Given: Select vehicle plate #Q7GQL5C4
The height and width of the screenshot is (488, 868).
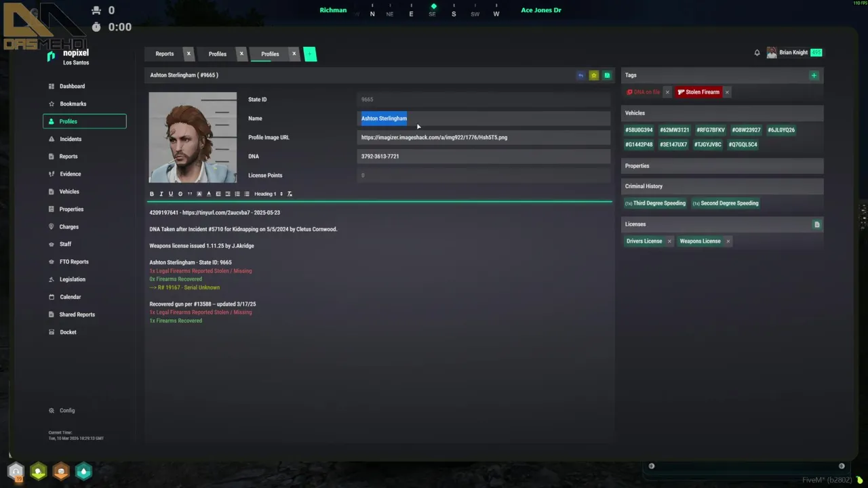Looking at the screenshot, I should tap(743, 144).
